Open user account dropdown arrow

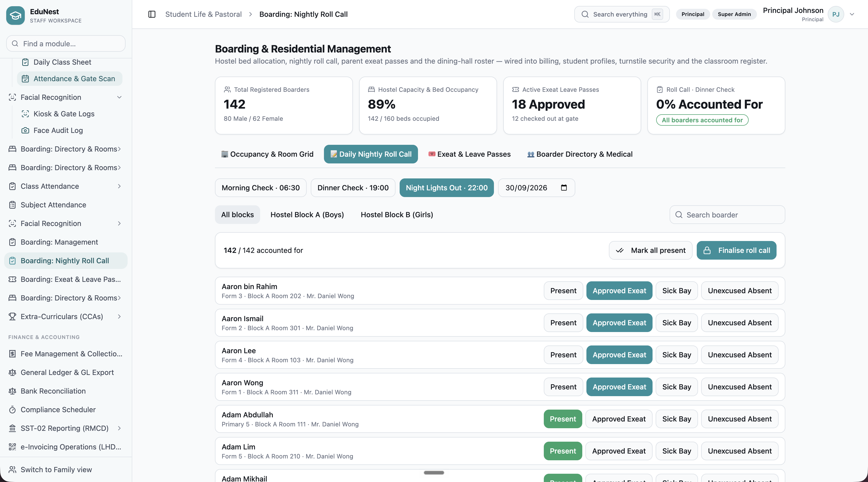click(x=852, y=14)
